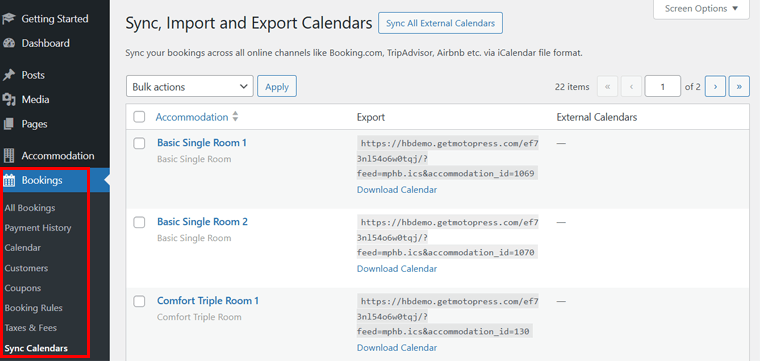Jump to the last page of items

pos(739,87)
